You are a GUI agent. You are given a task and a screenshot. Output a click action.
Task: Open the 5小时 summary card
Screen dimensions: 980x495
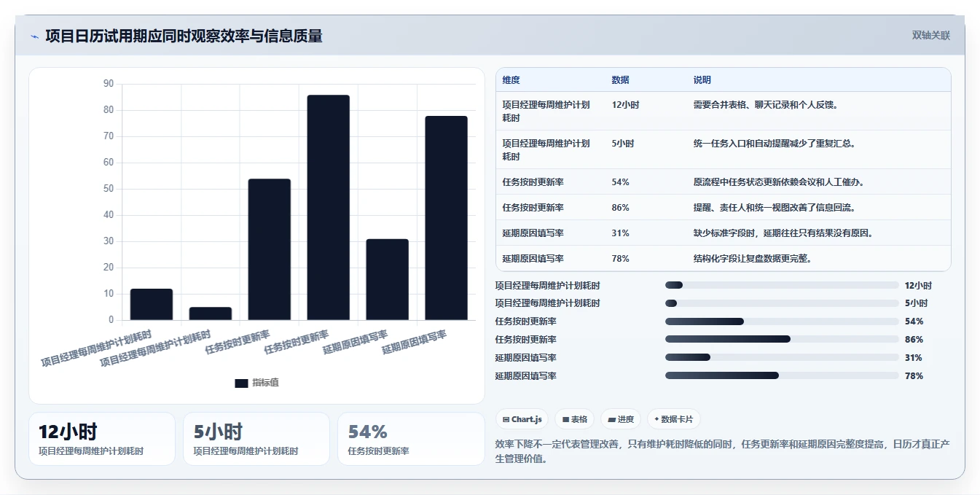tap(256, 439)
